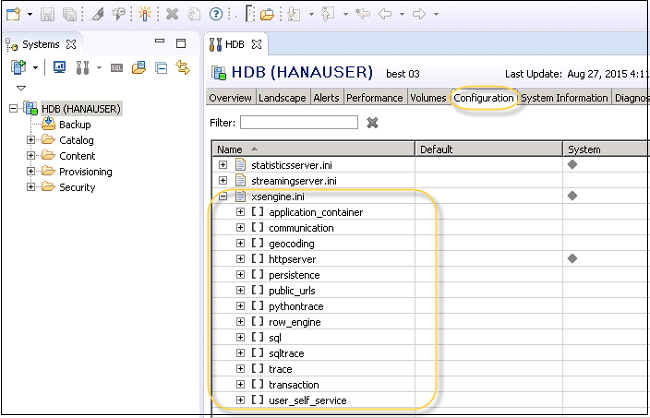Expand the Security folder
Viewport: 650px width, 418px height.
coord(31,187)
